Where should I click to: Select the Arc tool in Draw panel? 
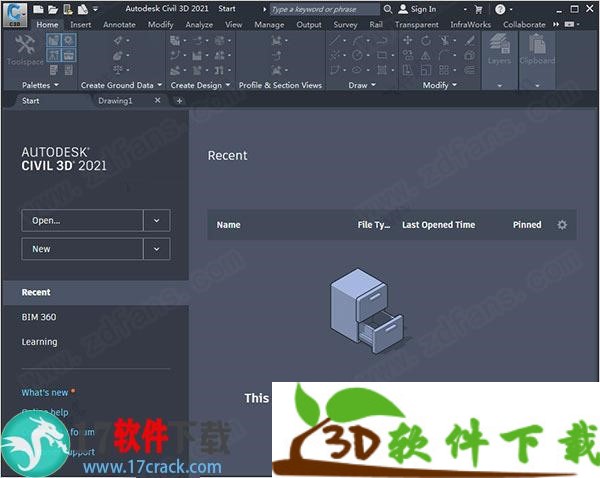tap(359, 40)
